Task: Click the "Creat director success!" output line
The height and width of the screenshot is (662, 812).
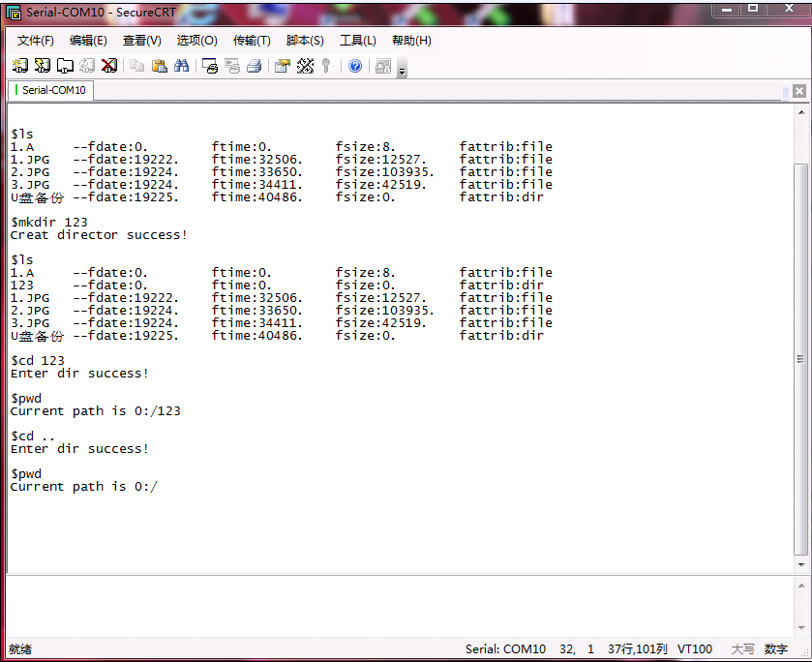Action: point(99,235)
